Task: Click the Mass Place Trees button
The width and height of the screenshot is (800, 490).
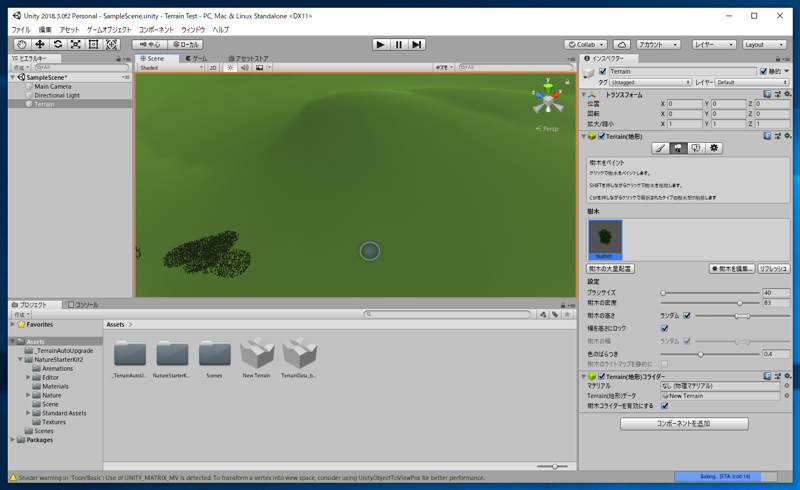Action: tap(610, 268)
